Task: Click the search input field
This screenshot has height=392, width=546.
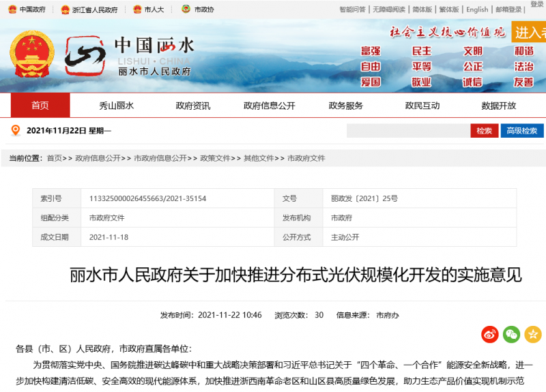Action: point(407,131)
